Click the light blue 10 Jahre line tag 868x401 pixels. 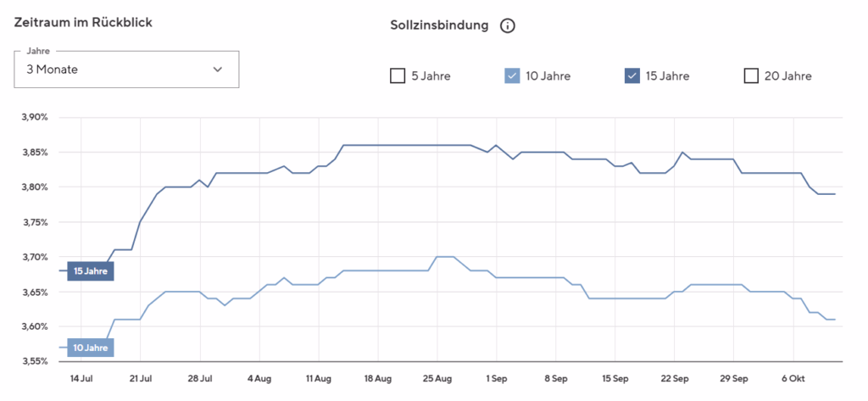coord(90,347)
